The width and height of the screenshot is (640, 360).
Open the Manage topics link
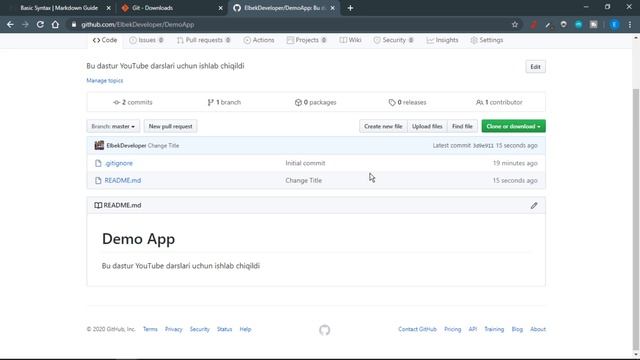tap(104, 80)
